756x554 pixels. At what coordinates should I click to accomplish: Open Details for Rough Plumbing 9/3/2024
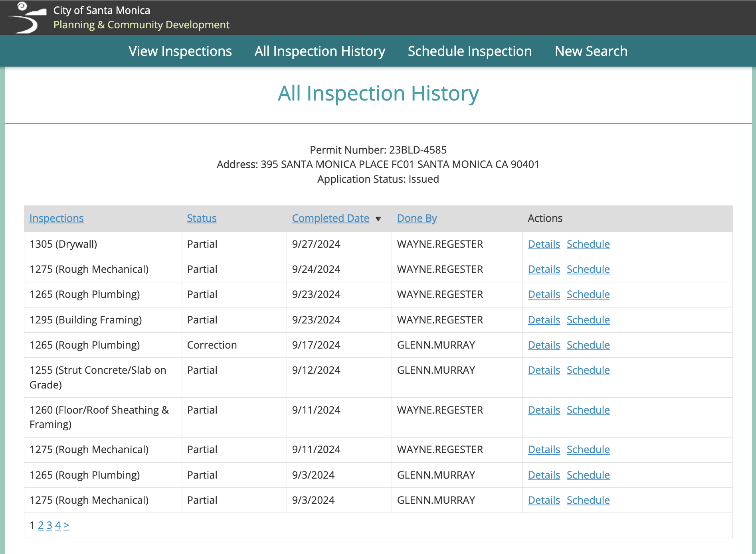(x=544, y=475)
